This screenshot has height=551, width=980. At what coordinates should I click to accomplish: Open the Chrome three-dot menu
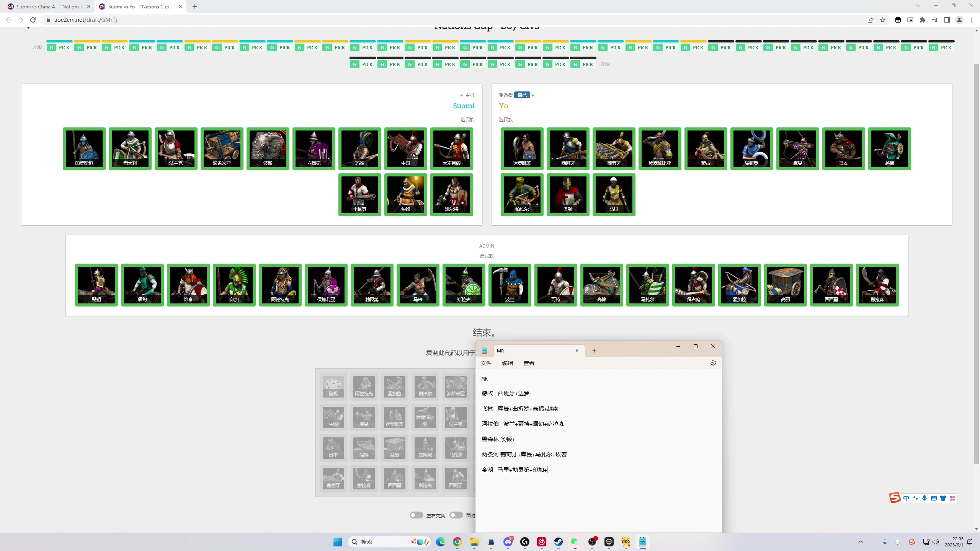click(972, 20)
